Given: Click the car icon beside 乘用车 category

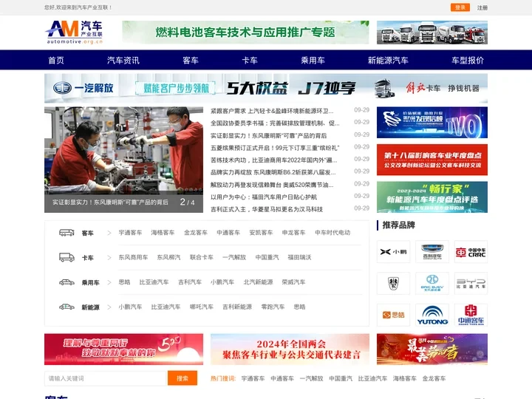Looking at the screenshot, I should [x=66, y=282].
